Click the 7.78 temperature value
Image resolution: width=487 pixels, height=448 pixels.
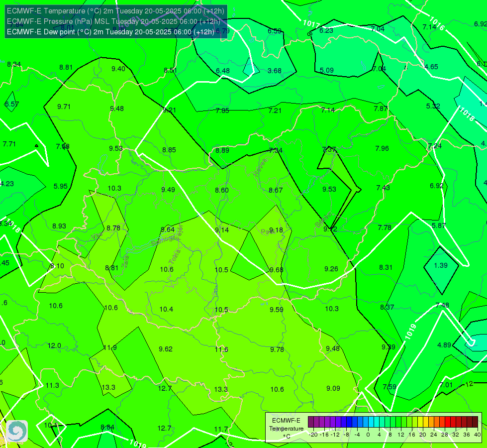pos(385,227)
